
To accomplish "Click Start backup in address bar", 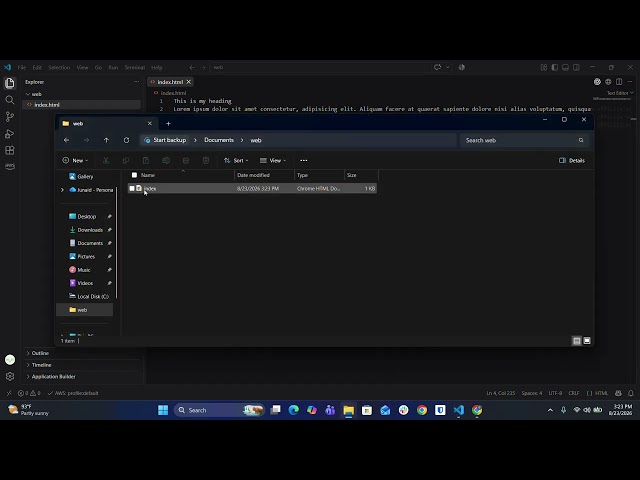I will pyautogui.click(x=165, y=140).
